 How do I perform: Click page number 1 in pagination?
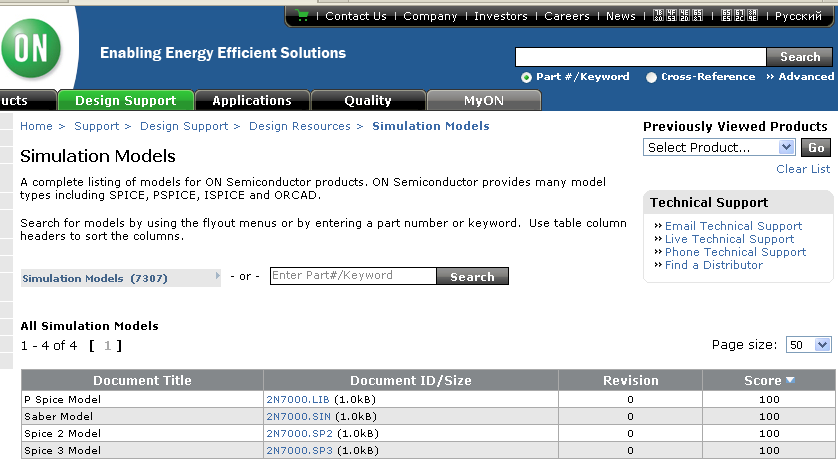click(107, 346)
